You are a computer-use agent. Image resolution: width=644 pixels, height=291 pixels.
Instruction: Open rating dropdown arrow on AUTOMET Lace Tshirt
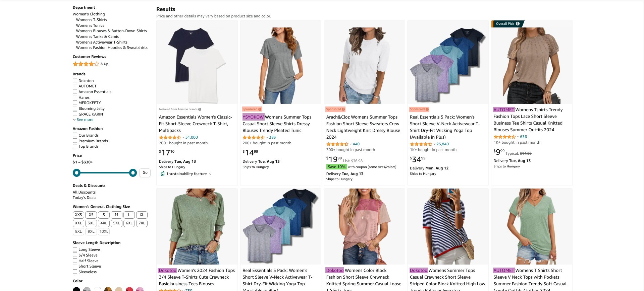(x=518, y=137)
